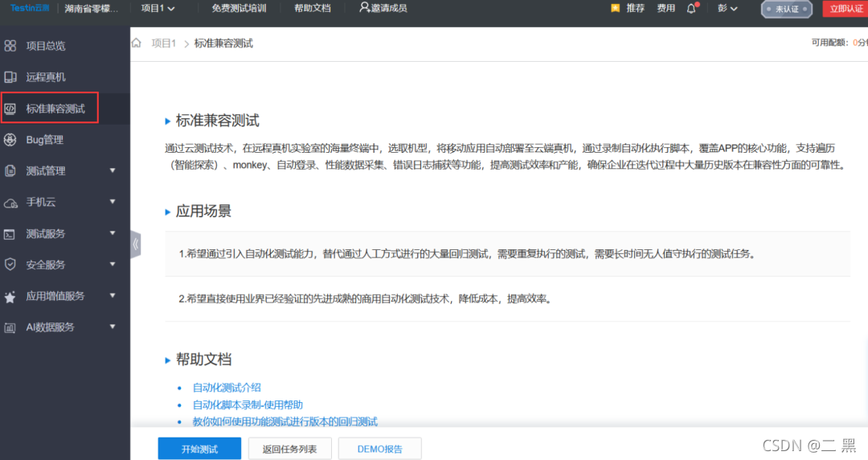The image size is (868, 460).
Task: Click the 湖南省零陵 organization name
Action: point(92,8)
